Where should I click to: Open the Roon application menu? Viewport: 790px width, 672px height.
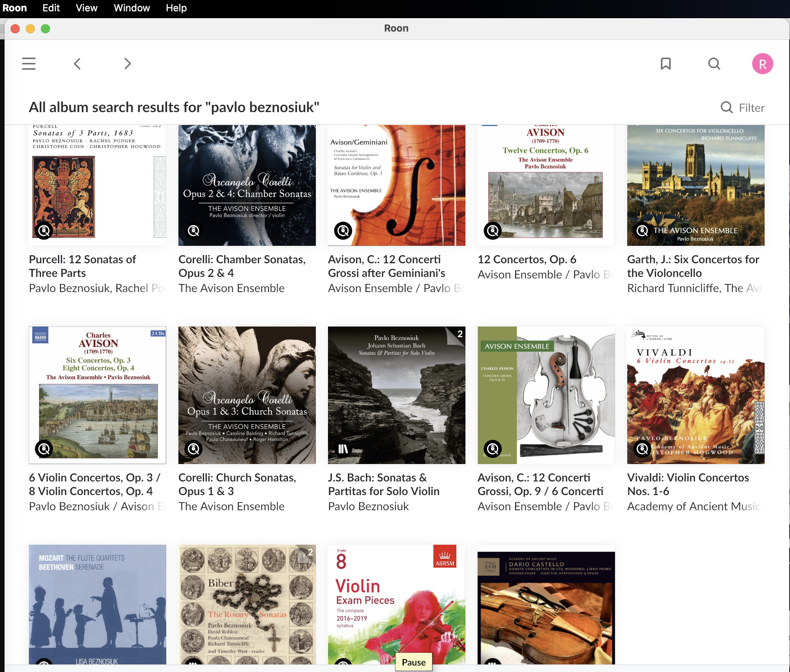[x=14, y=8]
